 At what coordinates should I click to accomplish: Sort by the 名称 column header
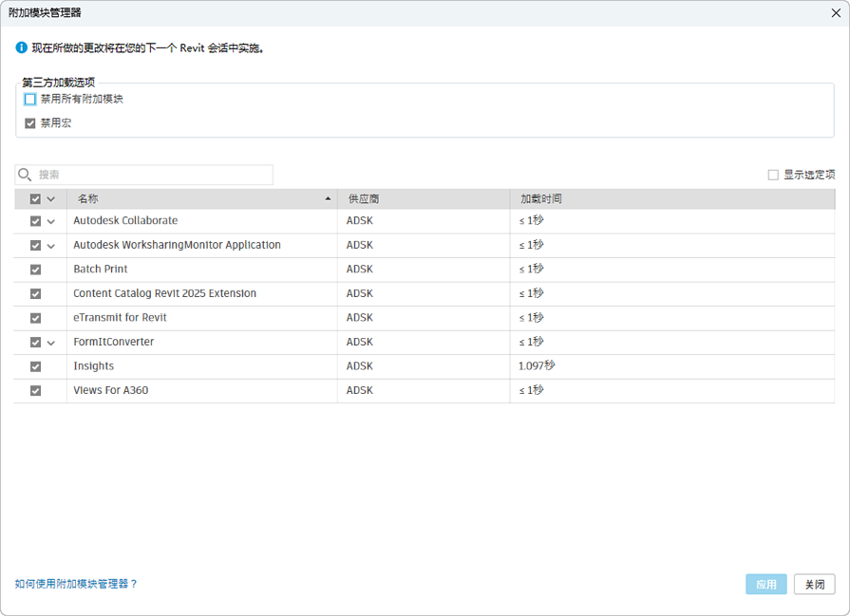coord(202,198)
